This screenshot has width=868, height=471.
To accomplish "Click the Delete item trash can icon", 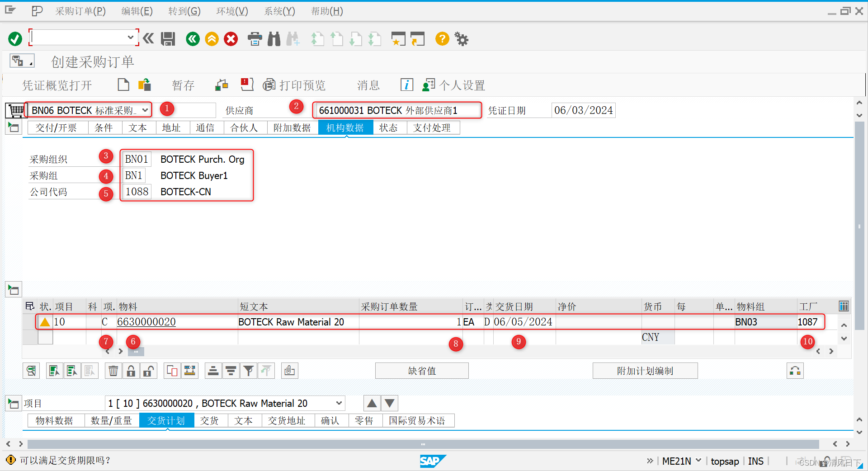I will [113, 371].
